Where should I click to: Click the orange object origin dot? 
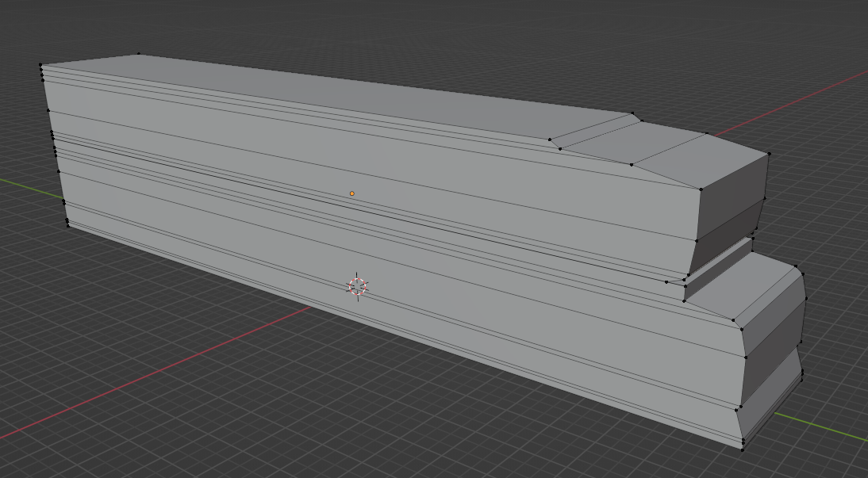coord(352,193)
